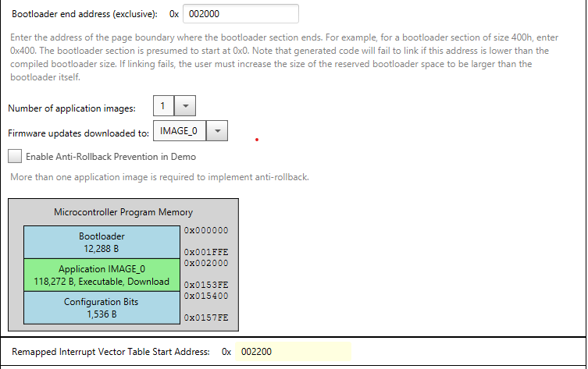Click the 0x0153FE application end address label

tap(206, 286)
